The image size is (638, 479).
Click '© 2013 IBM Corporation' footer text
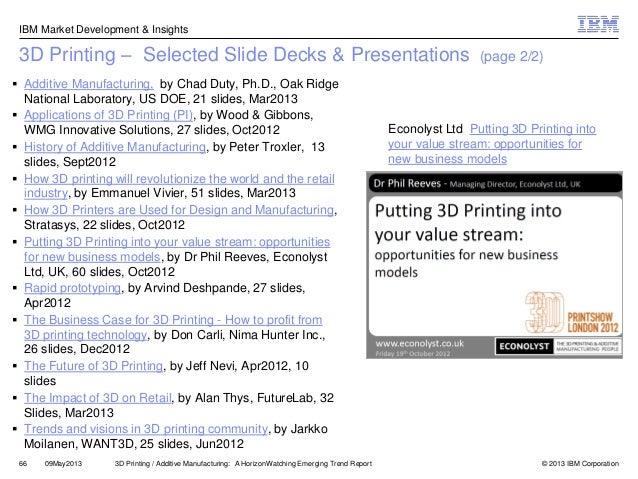pyautogui.click(x=580, y=464)
